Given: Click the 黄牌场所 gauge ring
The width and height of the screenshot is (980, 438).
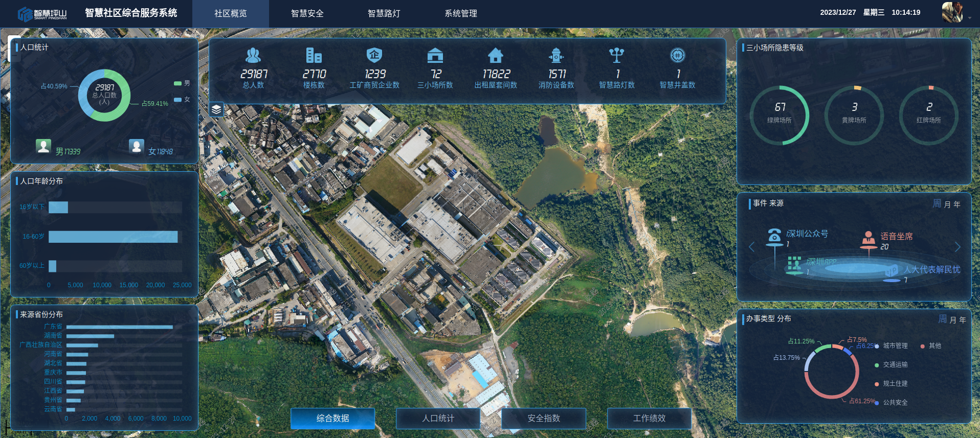Looking at the screenshot, I should pyautogui.click(x=854, y=116).
